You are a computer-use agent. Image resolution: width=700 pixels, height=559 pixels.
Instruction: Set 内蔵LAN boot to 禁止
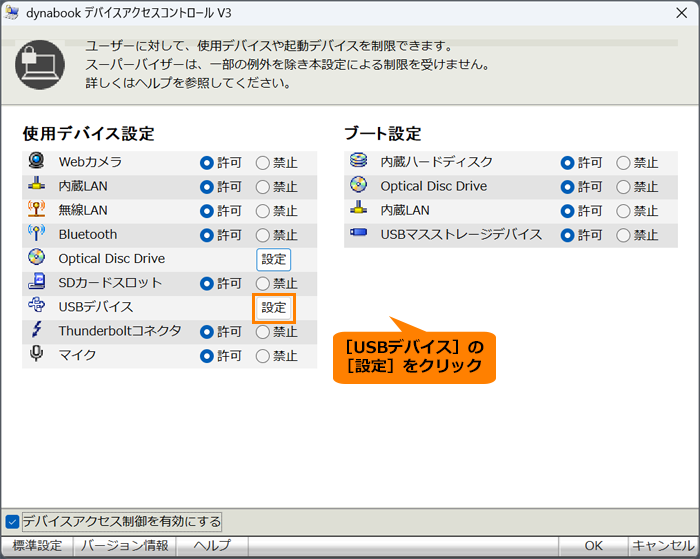[x=623, y=211]
